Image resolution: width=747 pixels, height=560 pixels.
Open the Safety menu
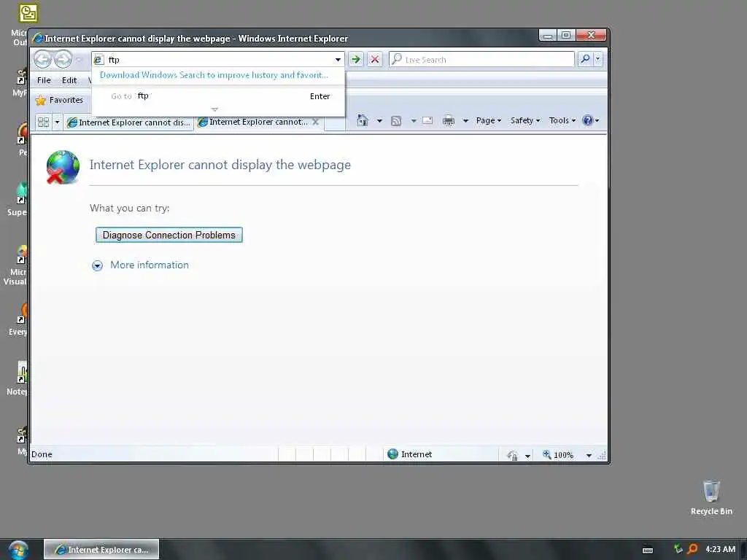525,120
